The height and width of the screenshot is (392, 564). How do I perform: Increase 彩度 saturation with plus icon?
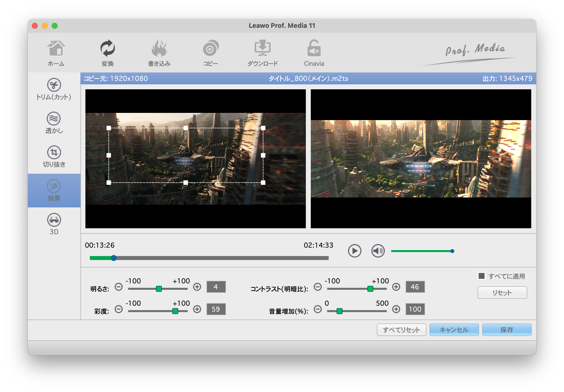pyautogui.click(x=197, y=309)
